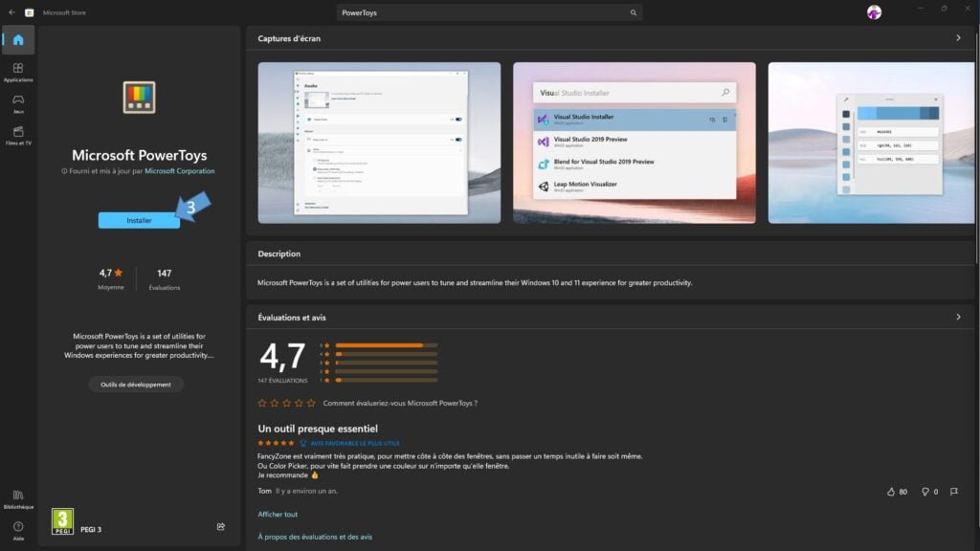Image resolution: width=980 pixels, height=551 pixels.
Task: Rate PowerToys five stars
Action: click(311, 404)
